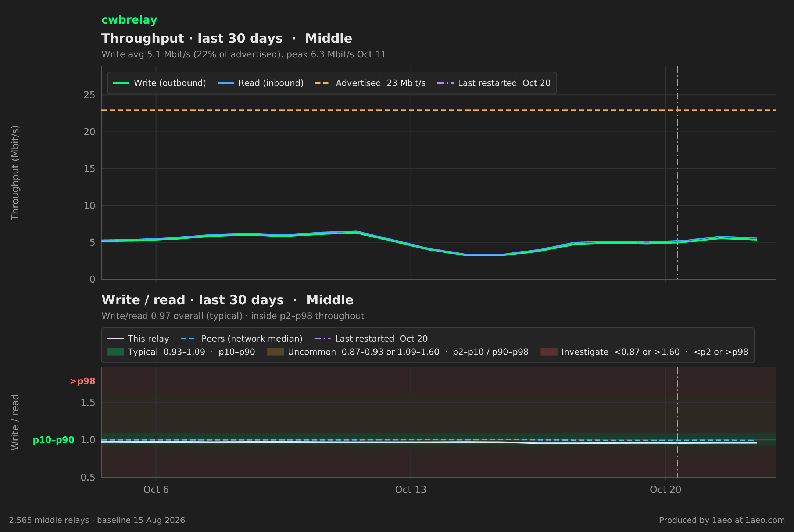Click the red Investigate legend swatch

pos(549,352)
